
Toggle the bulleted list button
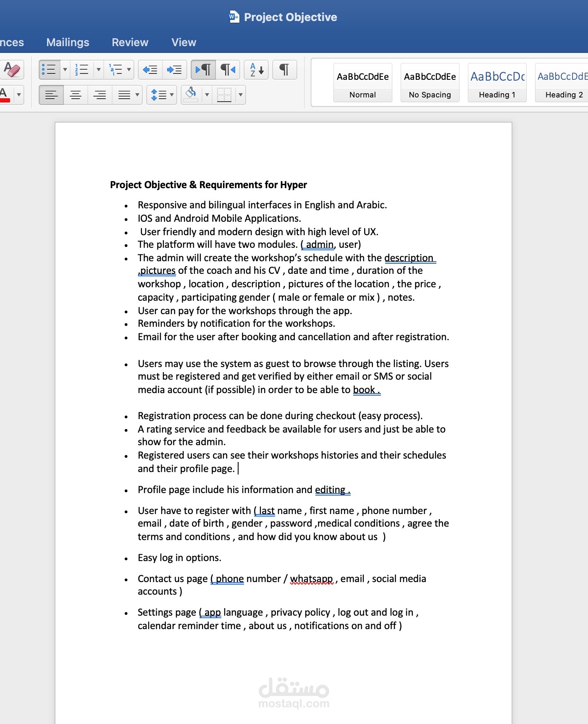tap(50, 70)
